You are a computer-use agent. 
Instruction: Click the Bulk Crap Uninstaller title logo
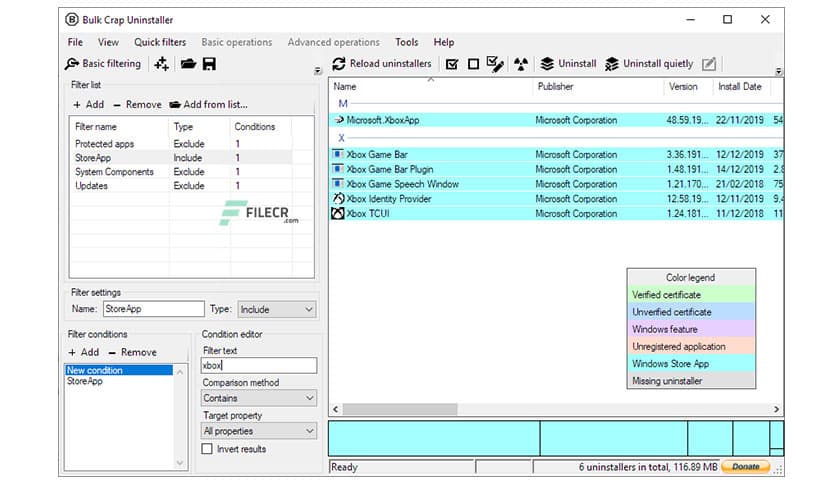point(72,20)
